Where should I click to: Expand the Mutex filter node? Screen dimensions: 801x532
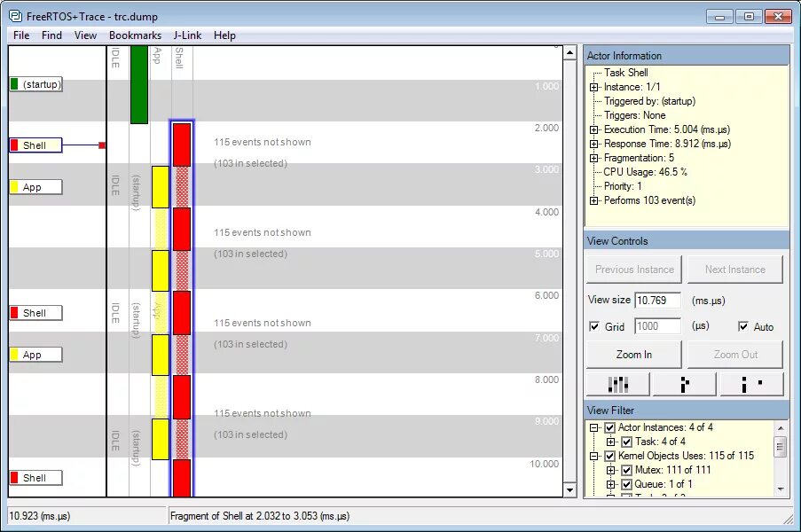(611, 470)
